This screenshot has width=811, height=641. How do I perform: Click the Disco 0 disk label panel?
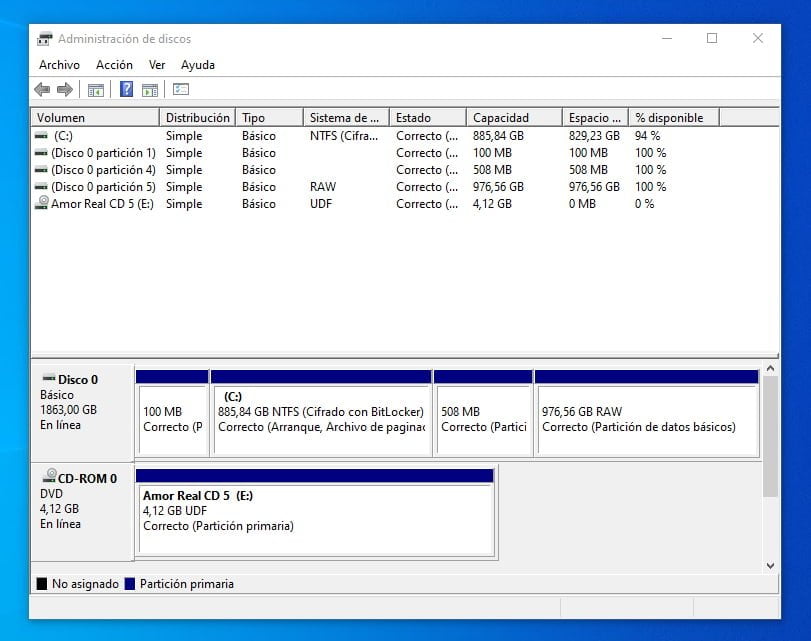[x=83, y=413]
